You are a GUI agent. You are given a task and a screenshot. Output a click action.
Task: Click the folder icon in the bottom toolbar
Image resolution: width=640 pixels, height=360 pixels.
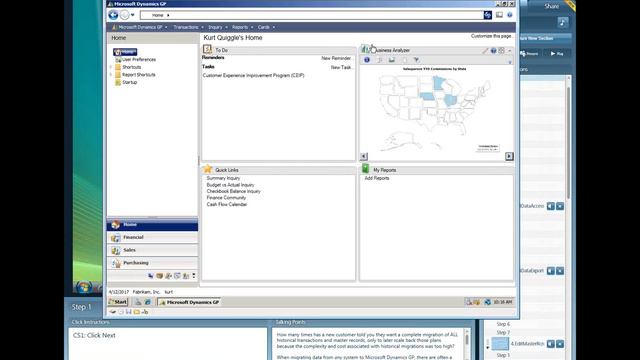click(x=137, y=312)
